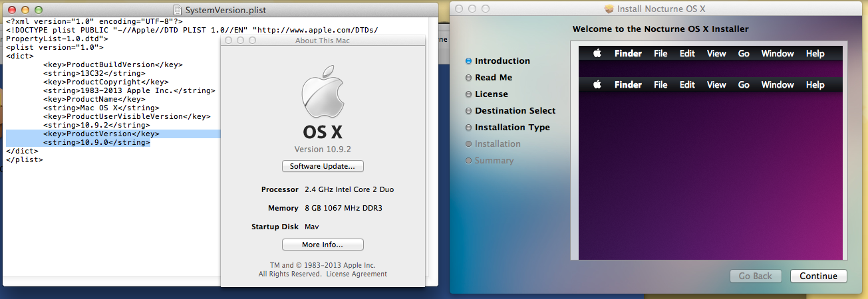Click Window in the lower preview menu bar
The height and width of the screenshot is (299, 868).
coord(778,85)
